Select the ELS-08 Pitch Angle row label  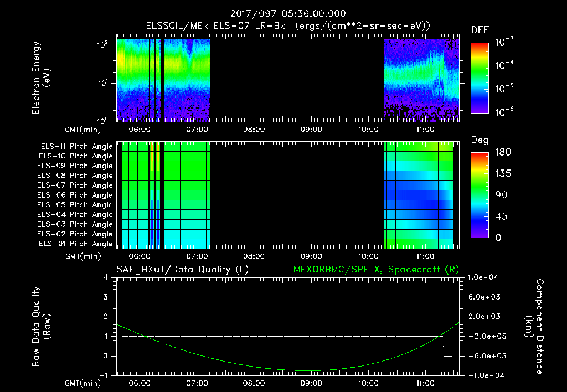click(x=75, y=176)
